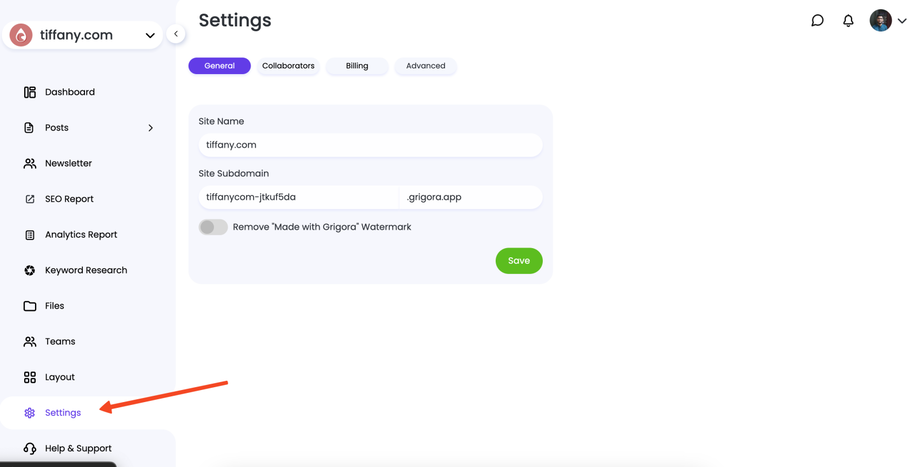Open the Advanced settings tab
Image resolution: width=920 pixels, height=467 pixels.
click(x=425, y=66)
